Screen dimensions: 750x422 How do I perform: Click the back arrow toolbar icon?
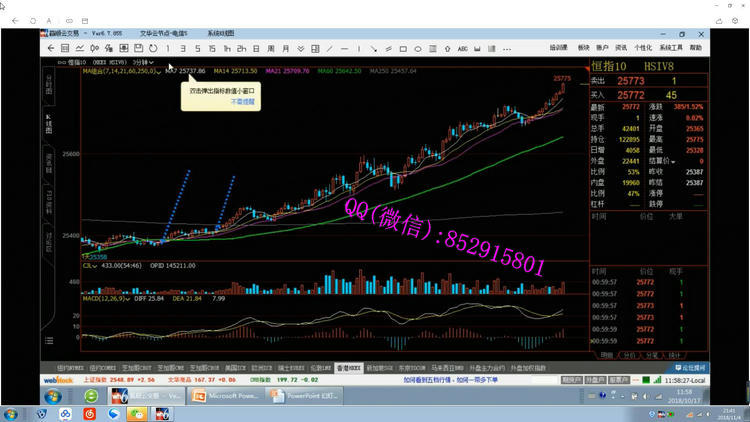click(x=50, y=47)
